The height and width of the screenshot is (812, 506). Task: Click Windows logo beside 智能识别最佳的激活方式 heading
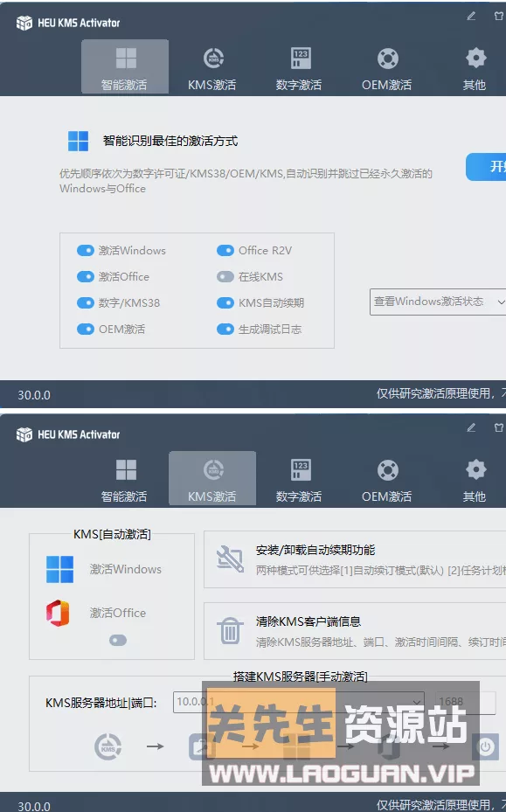click(78, 141)
